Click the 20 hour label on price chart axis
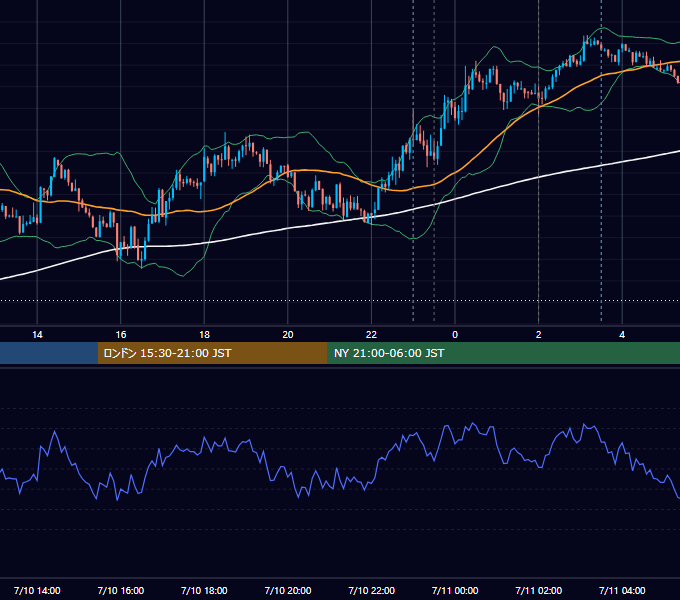Screen dimensions: 680x600 tap(288, 335)
